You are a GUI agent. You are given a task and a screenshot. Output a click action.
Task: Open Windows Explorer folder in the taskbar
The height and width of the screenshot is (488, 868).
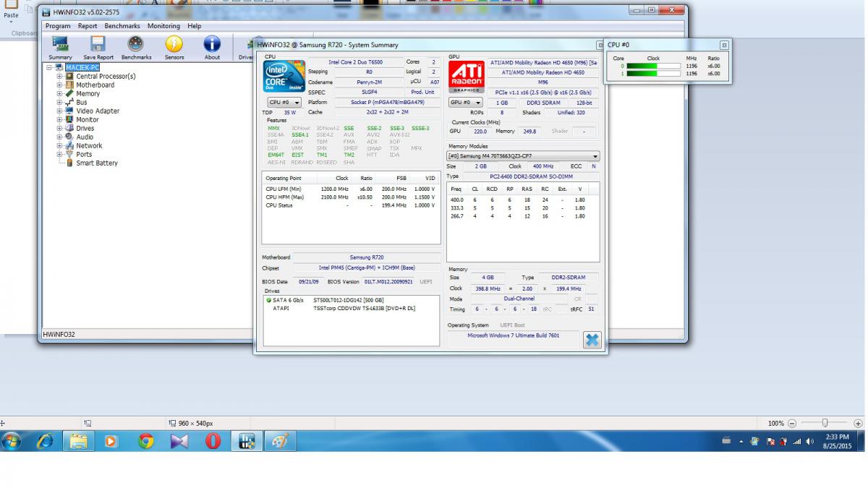pos(78,440)
